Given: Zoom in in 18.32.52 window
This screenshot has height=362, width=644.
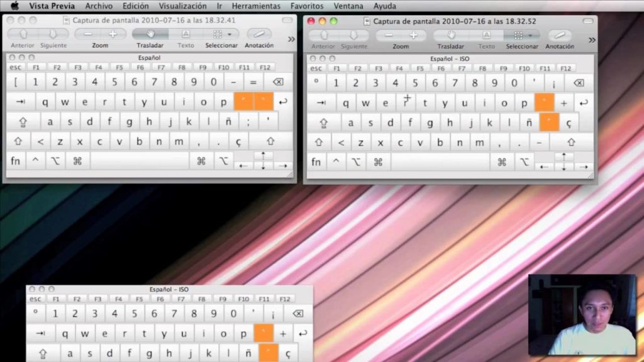Looking at the screenshot, I should pyautogui.click(x=413, y=35).
